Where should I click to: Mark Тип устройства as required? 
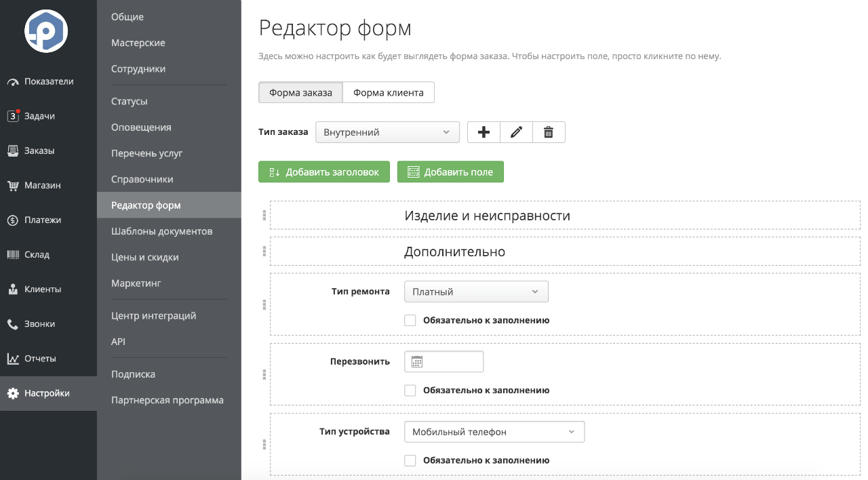(410, 460)
